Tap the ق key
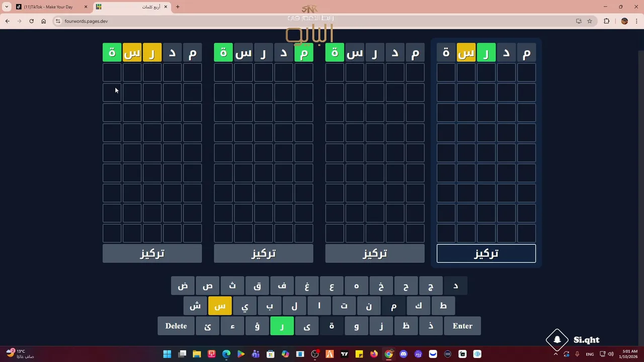The width and height of the screenshot is (644, 362). tap(257, 286)
